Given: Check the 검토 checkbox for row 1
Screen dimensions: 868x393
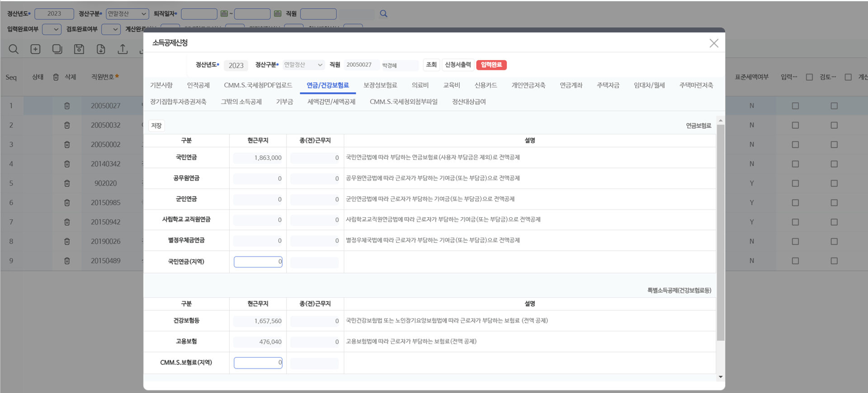Looking at the screenshot, I should (x=834, y=106).
